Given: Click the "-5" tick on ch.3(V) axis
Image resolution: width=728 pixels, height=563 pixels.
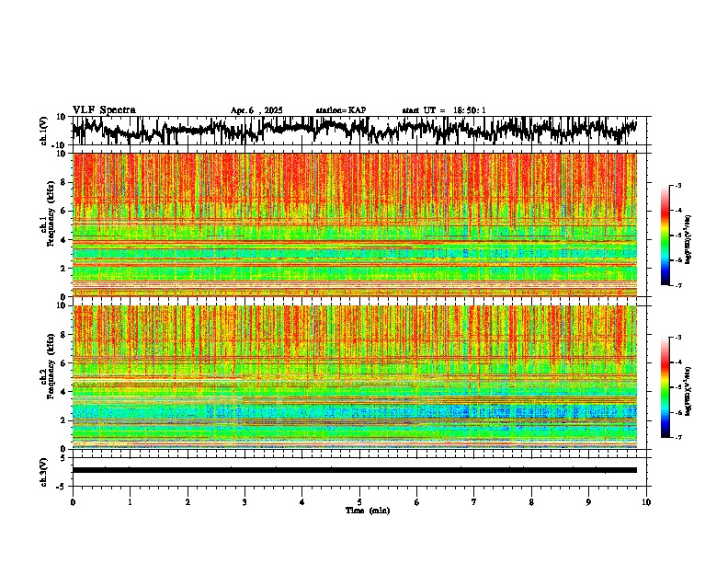Looking at the screenshot, I should 63,487.
